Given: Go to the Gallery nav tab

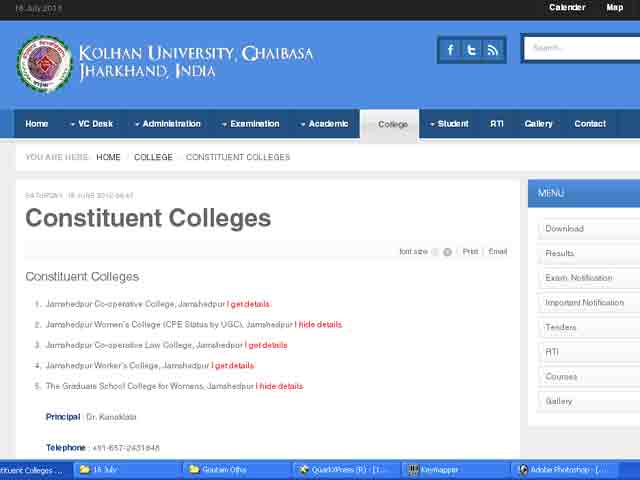Looking at the screenshot, I should tap(538, 124).
